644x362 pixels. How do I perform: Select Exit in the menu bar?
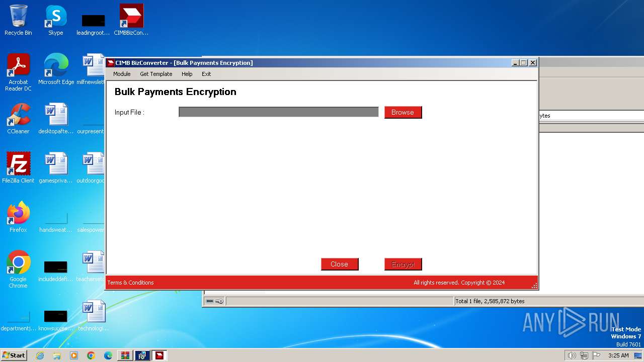click(206, 74)
